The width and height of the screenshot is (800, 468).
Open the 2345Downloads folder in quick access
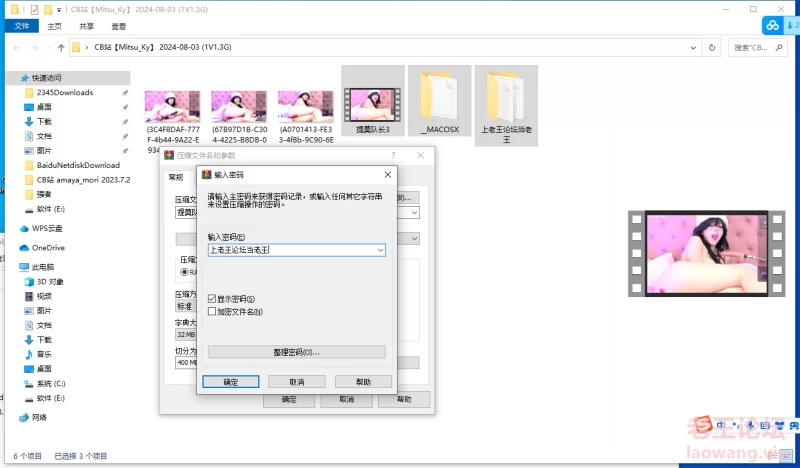coord(30,93)
